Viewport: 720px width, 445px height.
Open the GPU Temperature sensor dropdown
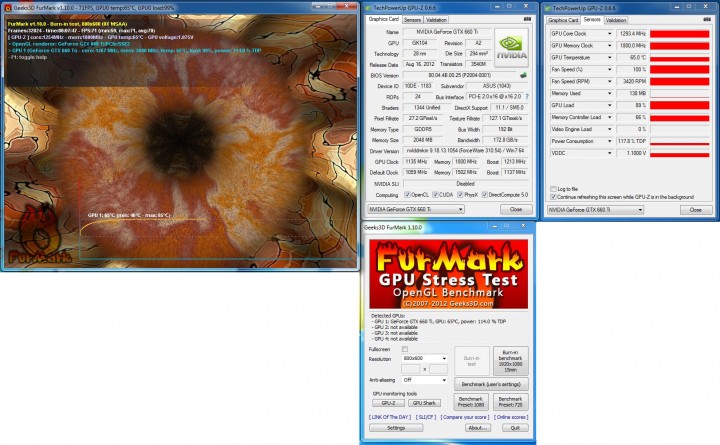click(x=609, y=57)
